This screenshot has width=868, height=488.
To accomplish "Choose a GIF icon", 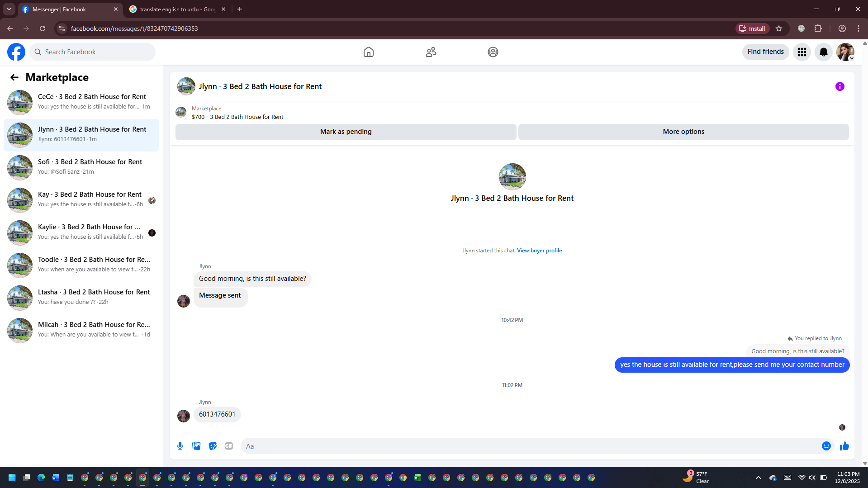I will pyautogui.click(x=229, y=446).
